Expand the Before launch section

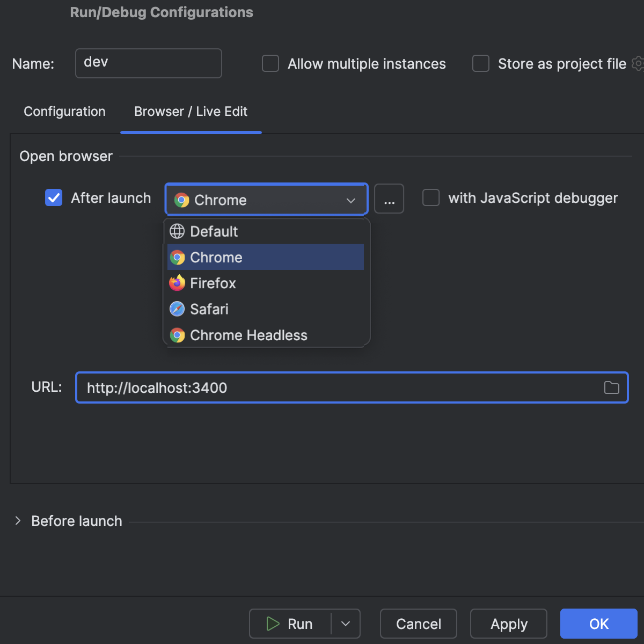pyautogui.click(x=18, y=521)
